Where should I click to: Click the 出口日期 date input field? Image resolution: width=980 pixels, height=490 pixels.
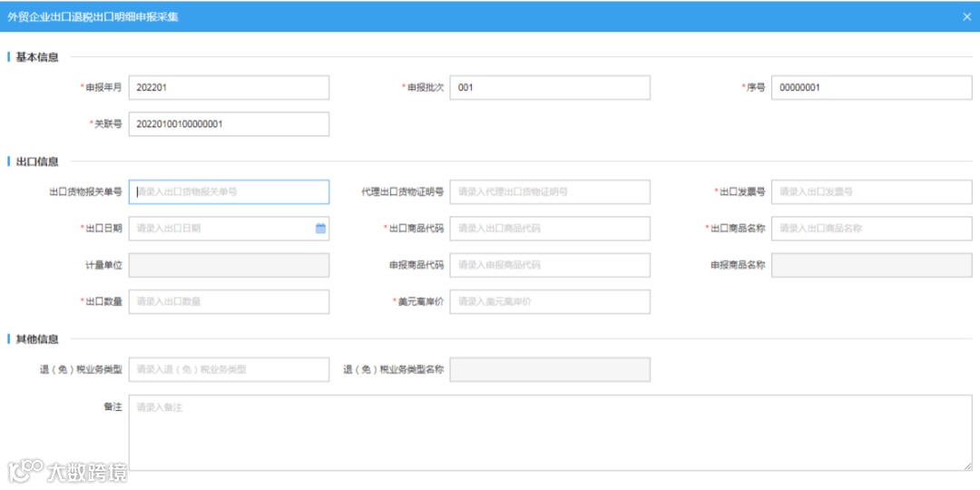point(229,229)
